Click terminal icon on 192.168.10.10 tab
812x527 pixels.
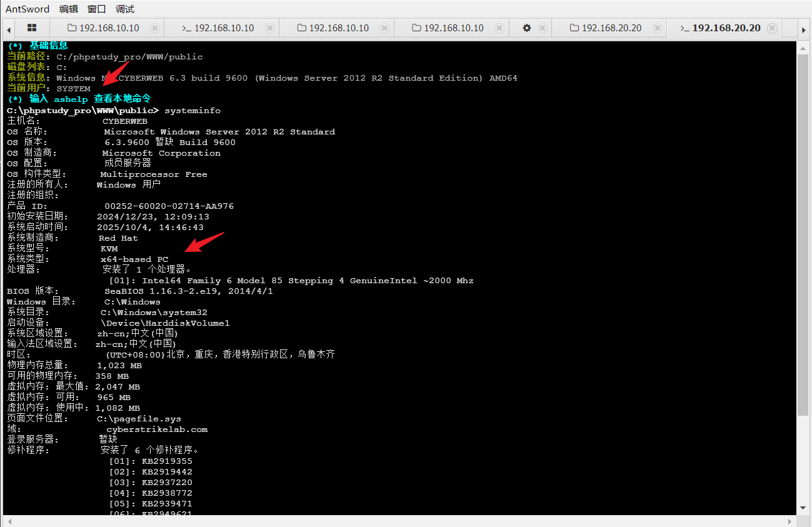(x=186, y=28)
